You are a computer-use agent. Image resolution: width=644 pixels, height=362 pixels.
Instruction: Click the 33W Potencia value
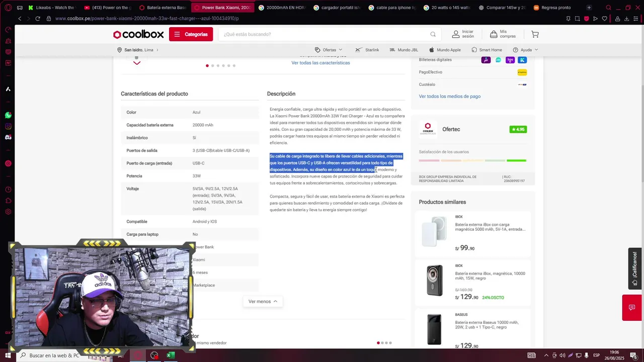tap(197, 176)
